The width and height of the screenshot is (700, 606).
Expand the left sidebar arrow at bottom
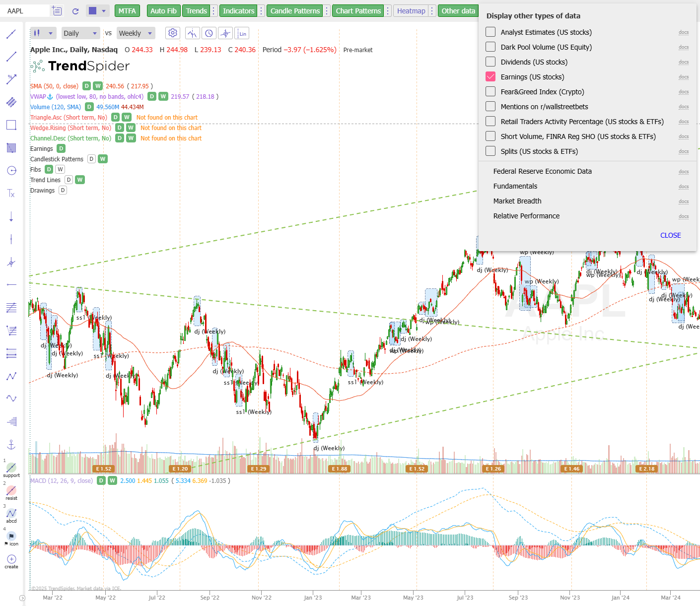(x=22, y=598)
